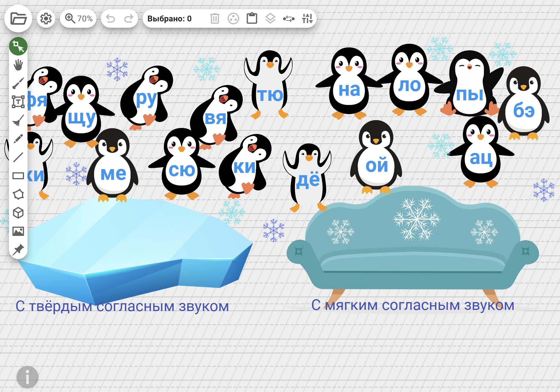Click the trash delete icon

point(214,19)
